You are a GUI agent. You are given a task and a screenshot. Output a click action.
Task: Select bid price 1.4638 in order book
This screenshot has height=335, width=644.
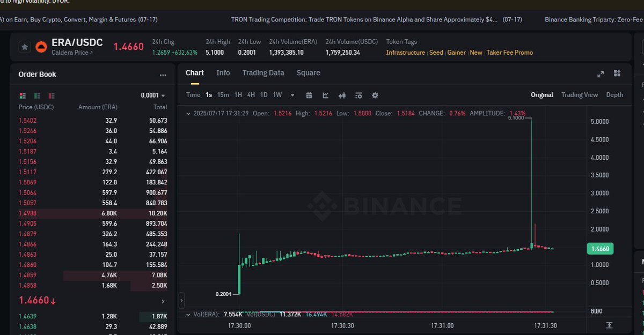pos(28,326)
